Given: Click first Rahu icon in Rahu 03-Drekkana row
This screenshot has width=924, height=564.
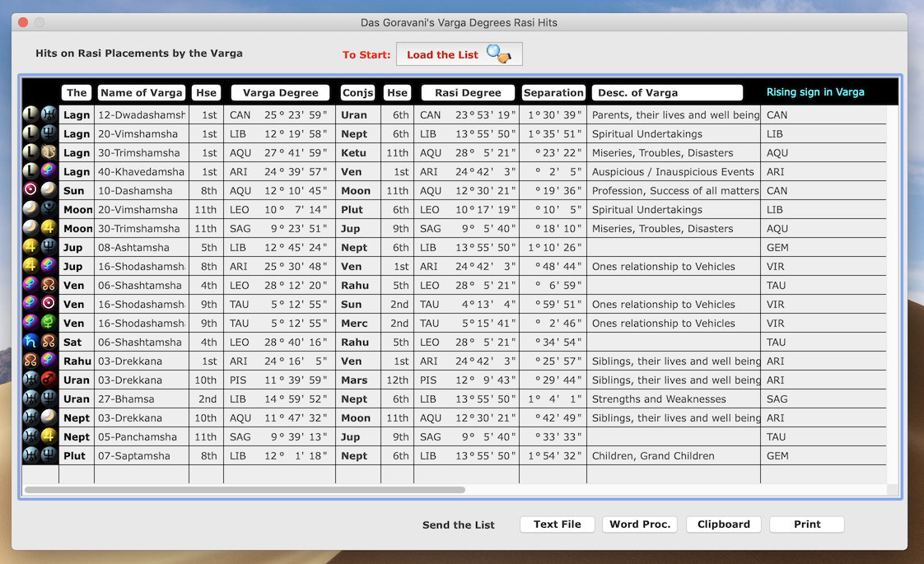Looking at the screenshot, I should click(x=30, y=361).
